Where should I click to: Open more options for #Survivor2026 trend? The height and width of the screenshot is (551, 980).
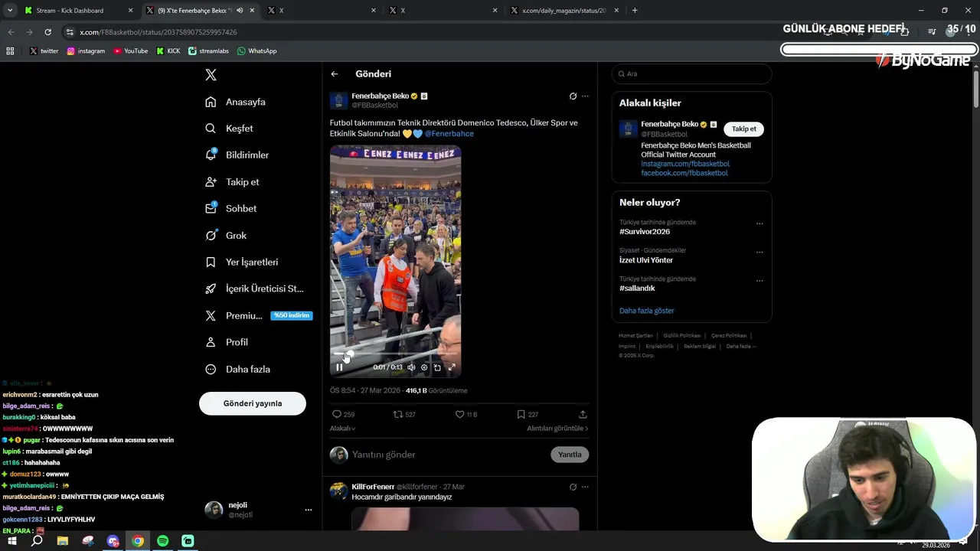(x=759, y=224)
